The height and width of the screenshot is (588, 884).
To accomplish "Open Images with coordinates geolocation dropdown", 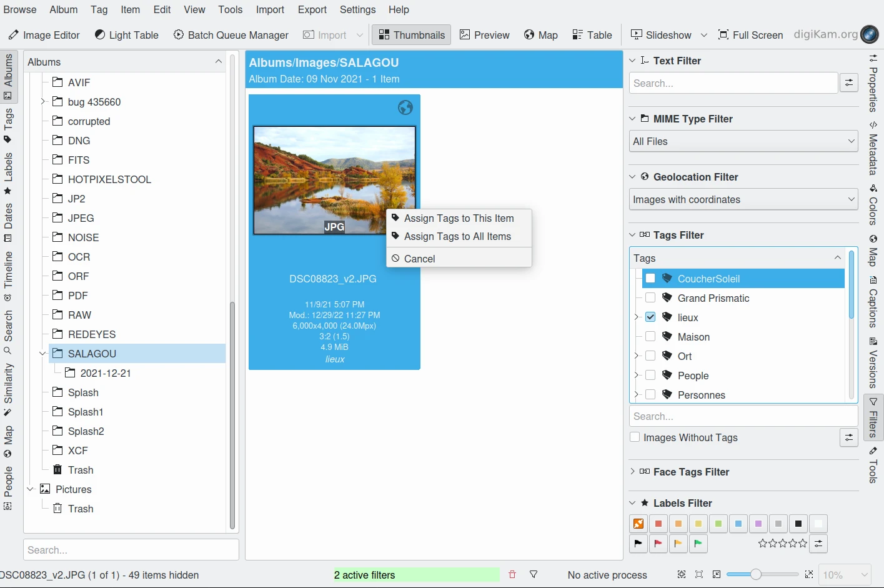I will point(743,199).
